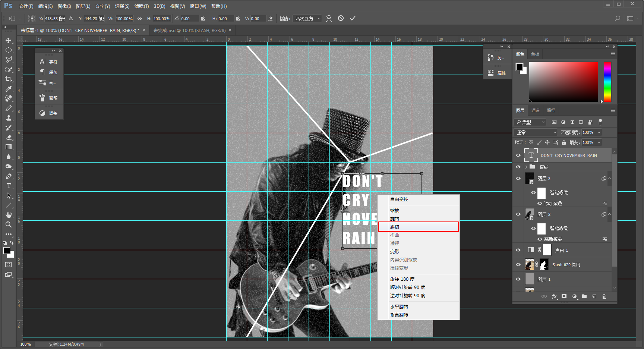Select the Hand tool

pos(9,215)
